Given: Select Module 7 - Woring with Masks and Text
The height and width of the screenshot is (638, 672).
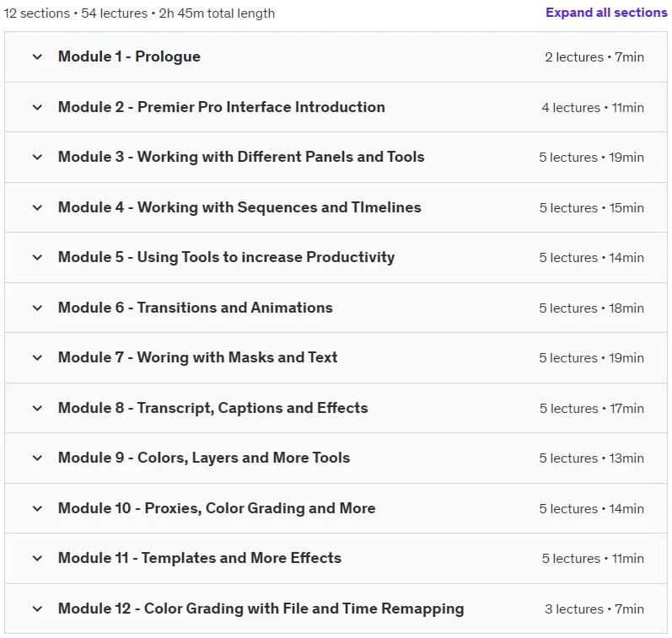Looking at the screenshot, I should coord(197,357).
